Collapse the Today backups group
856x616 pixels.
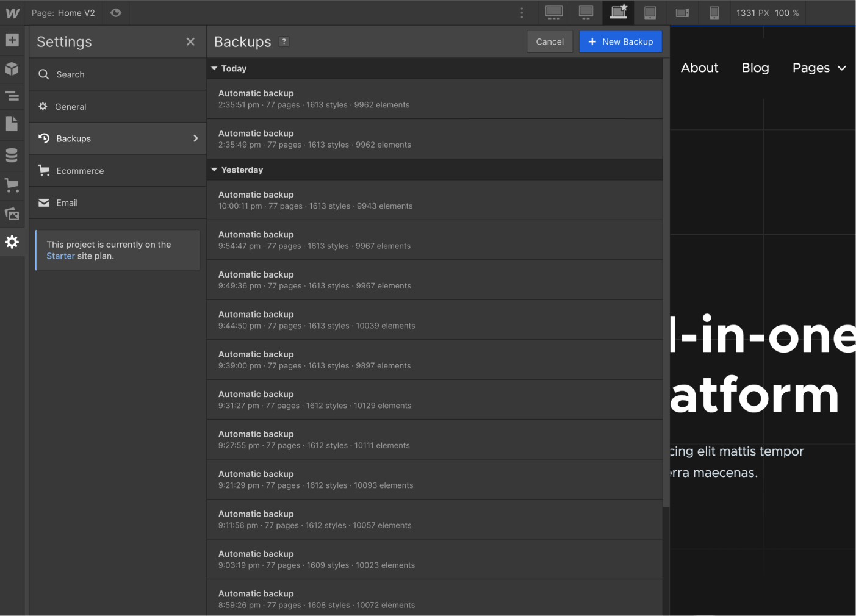coord(214,68)
